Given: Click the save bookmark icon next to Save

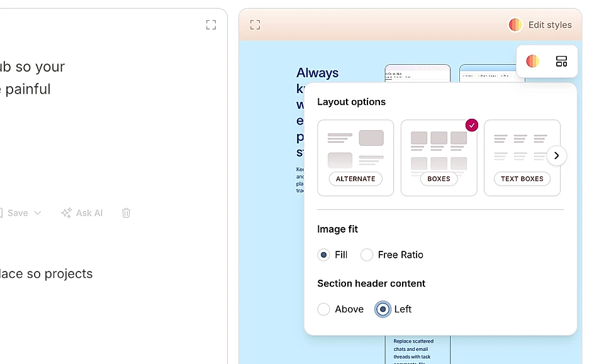Looking at the screenshot, I should tap(3, 213).
